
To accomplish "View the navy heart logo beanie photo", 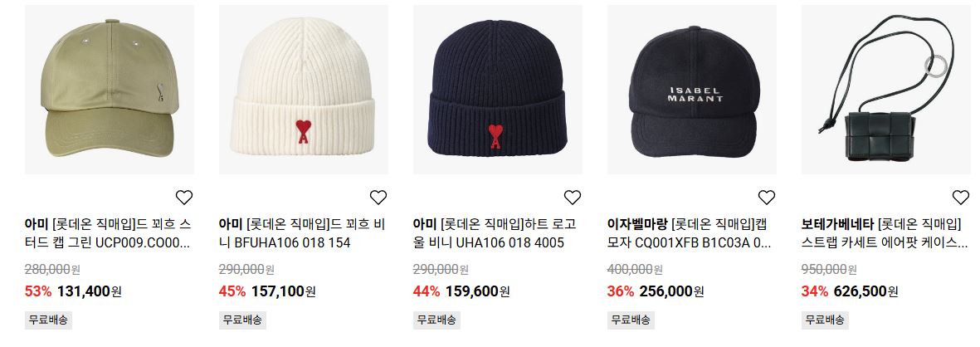I will (498, 90).
